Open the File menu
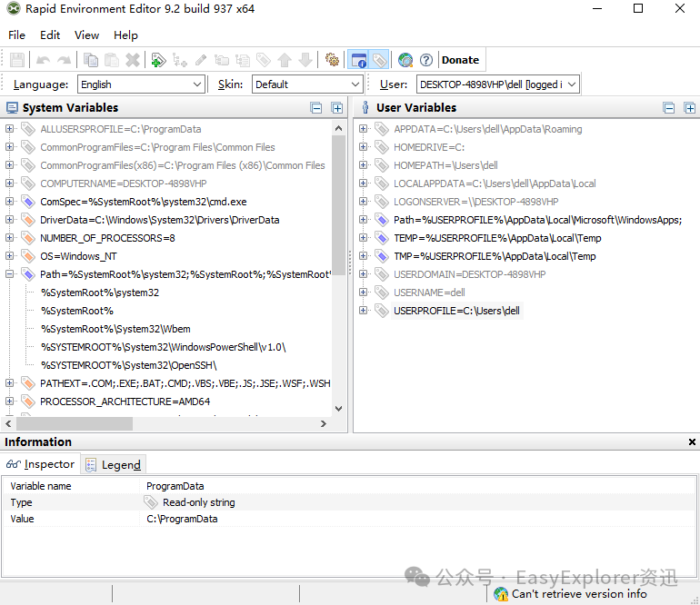This screenshot has width=700, height=605. coord(17,35)
